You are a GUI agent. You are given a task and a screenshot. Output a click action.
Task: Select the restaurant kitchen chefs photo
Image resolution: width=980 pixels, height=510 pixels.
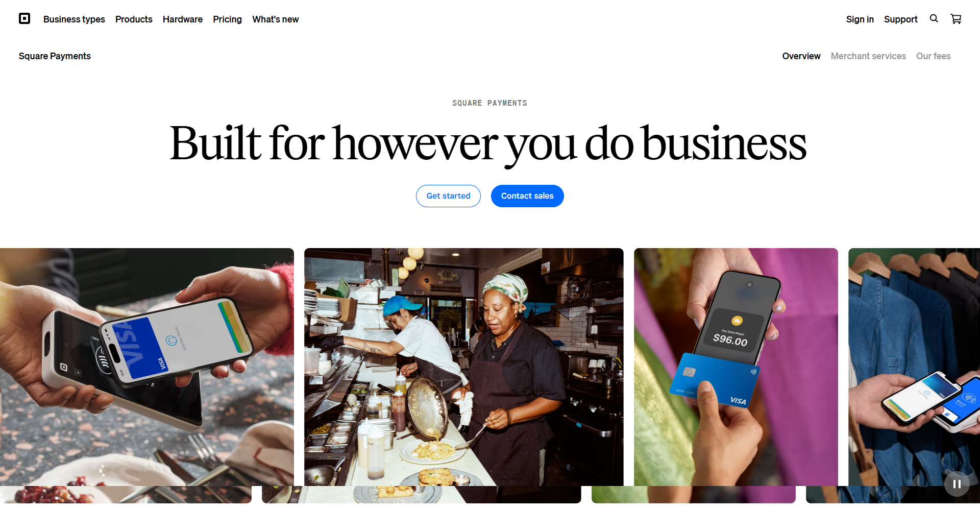(464, 367)
